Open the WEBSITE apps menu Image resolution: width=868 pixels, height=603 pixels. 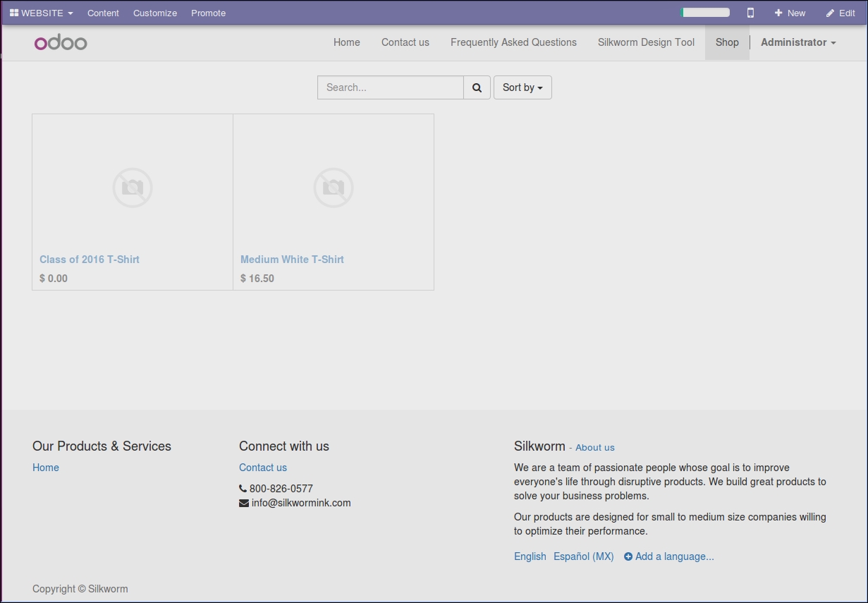coord(41,13)
